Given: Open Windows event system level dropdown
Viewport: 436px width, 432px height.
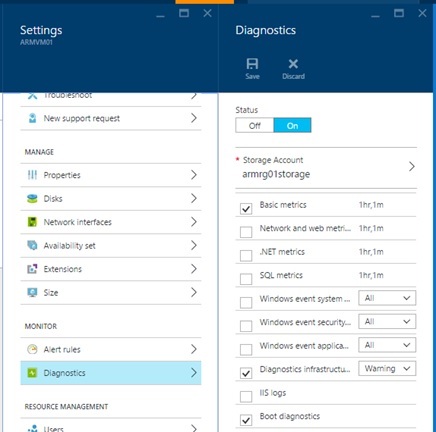Looking at the screenshot, I should pyautogui.click(x=387, y=298).
